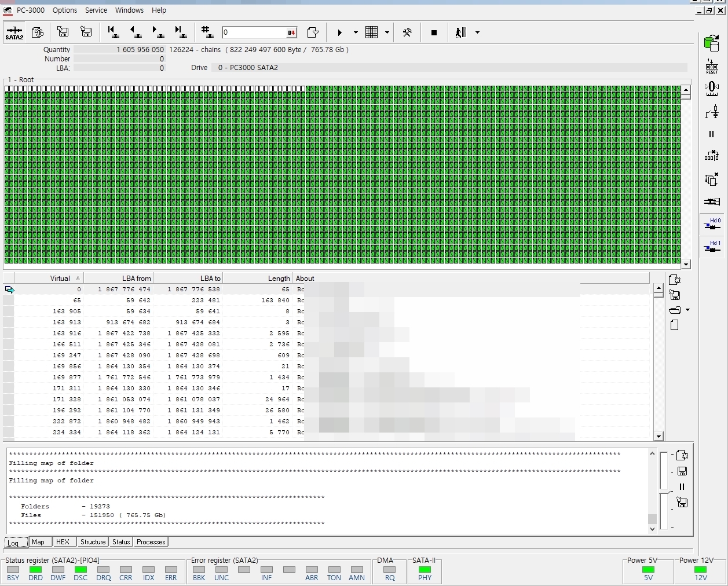This screenshot has width=728, height=586.
Task: Click the red arrow button in number field
Action: click(x=291, y=32)
